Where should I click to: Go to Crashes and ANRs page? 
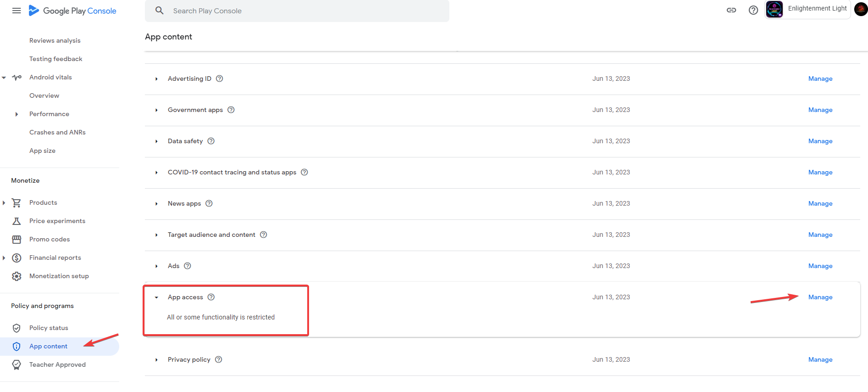(x=57, y=132)
